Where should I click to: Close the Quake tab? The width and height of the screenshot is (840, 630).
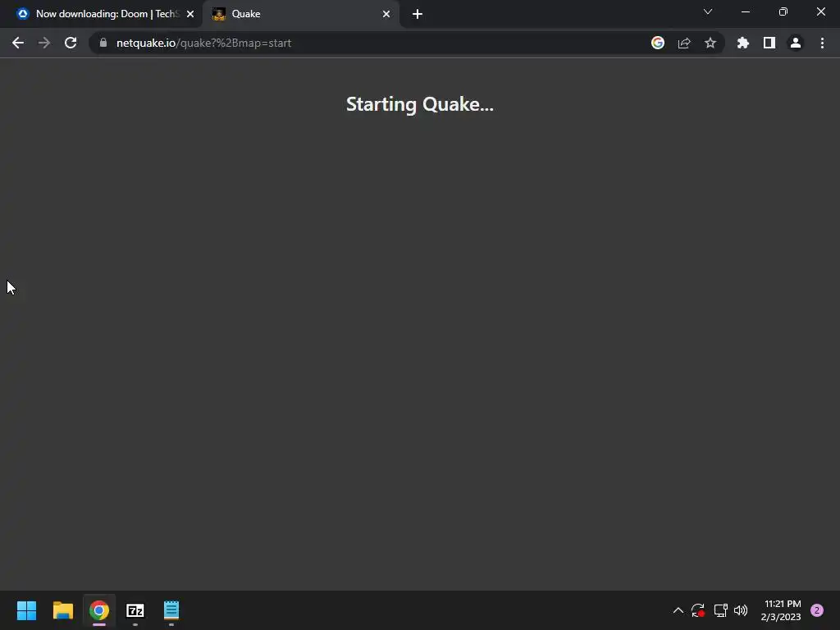(x=386, y=14)
